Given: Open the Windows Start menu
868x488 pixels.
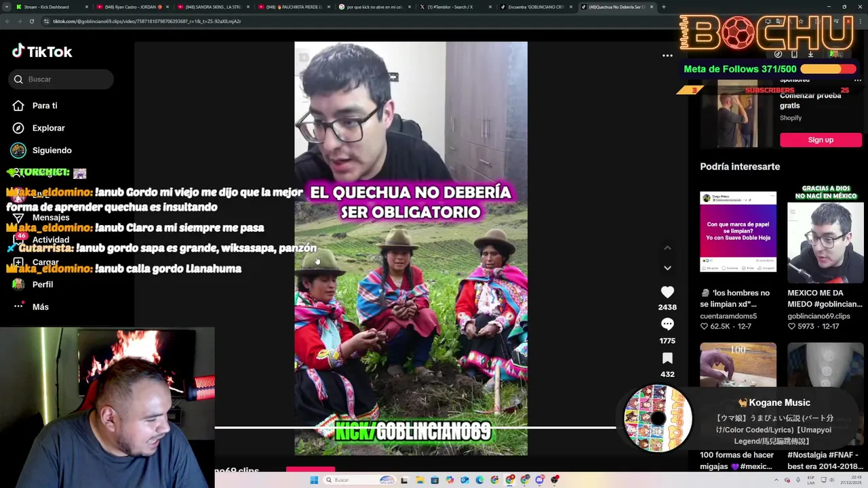Looking at the screenshot, I should tap(314, 480).
